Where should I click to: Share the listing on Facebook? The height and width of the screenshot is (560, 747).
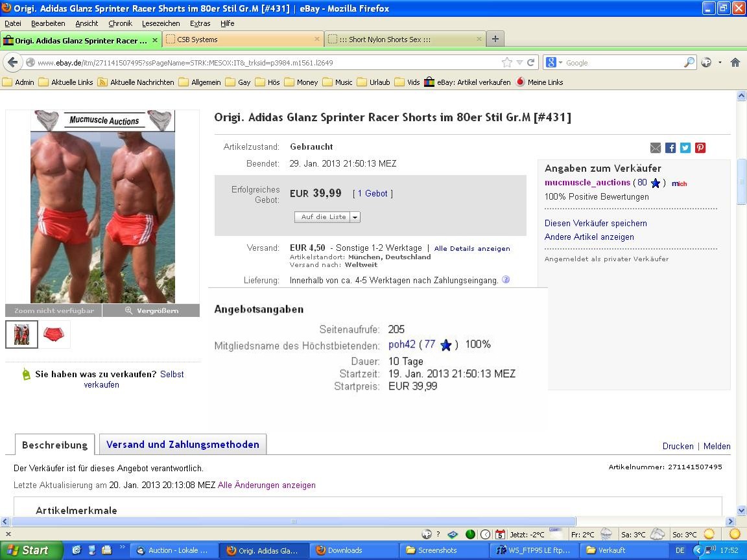670,148
